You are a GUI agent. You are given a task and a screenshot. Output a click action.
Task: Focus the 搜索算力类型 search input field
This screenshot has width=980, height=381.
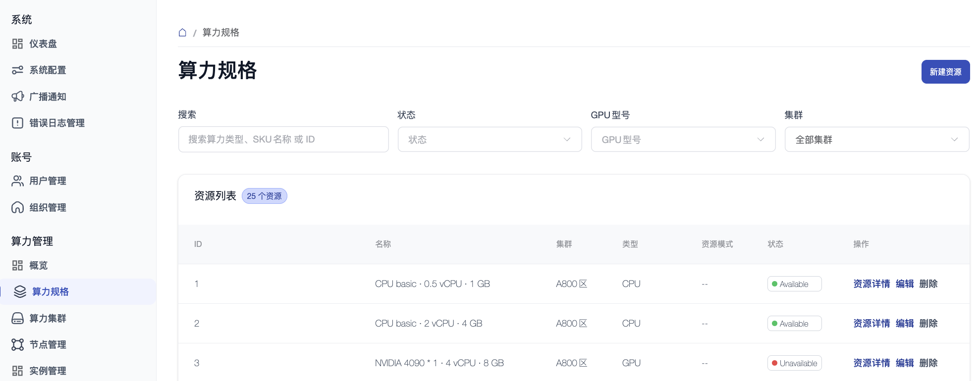click(x=283, y=140)
